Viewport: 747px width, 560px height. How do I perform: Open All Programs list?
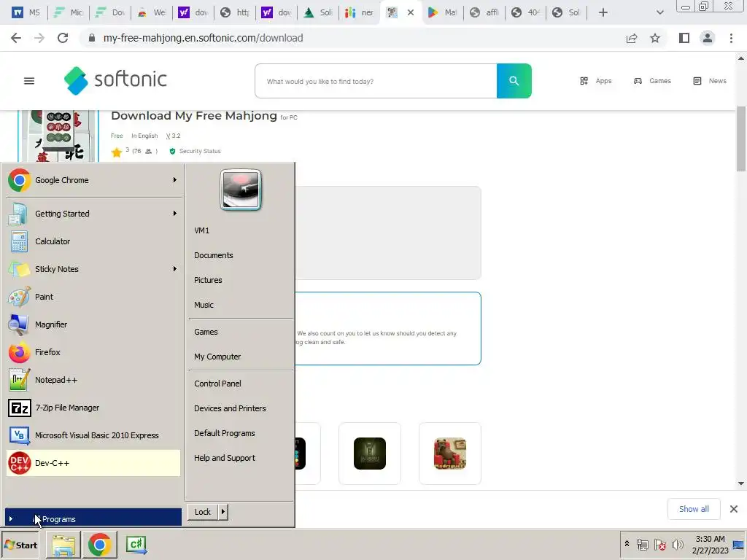coord(93,518)
